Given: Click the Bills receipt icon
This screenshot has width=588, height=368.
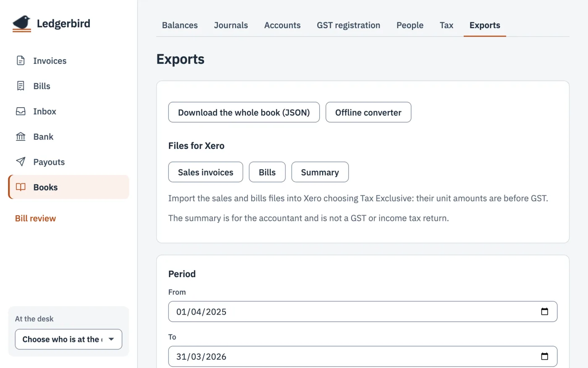Looking at the screenshot, I should point(21,86).
